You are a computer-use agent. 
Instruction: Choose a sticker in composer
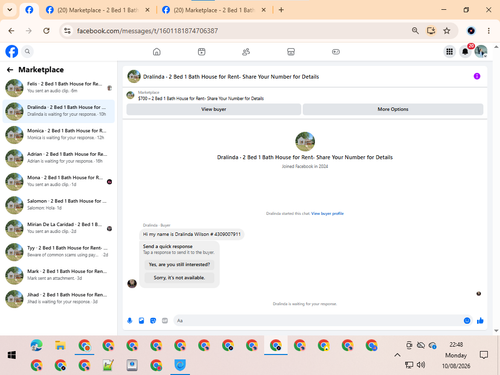point(153,321)
